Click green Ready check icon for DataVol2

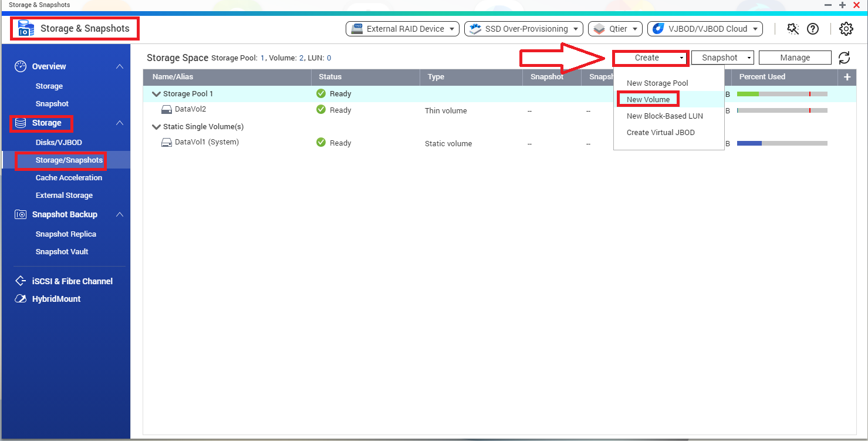coord(321,109)
